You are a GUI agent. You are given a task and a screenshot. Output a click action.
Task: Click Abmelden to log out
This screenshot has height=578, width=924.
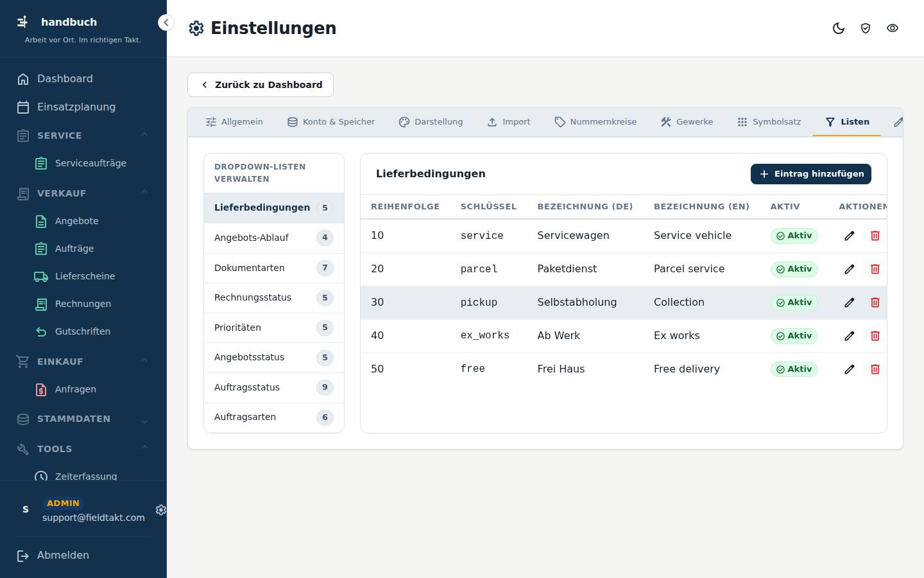(x=83, y=556)
